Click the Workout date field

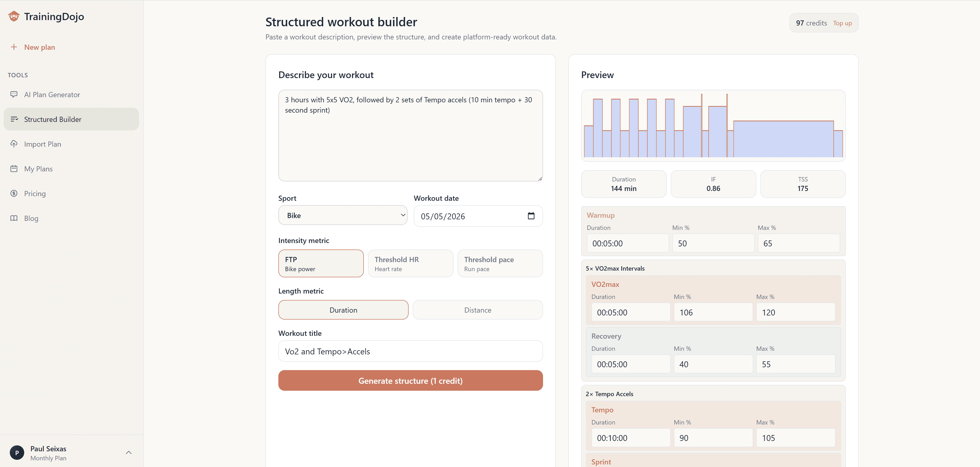point(478,216)
